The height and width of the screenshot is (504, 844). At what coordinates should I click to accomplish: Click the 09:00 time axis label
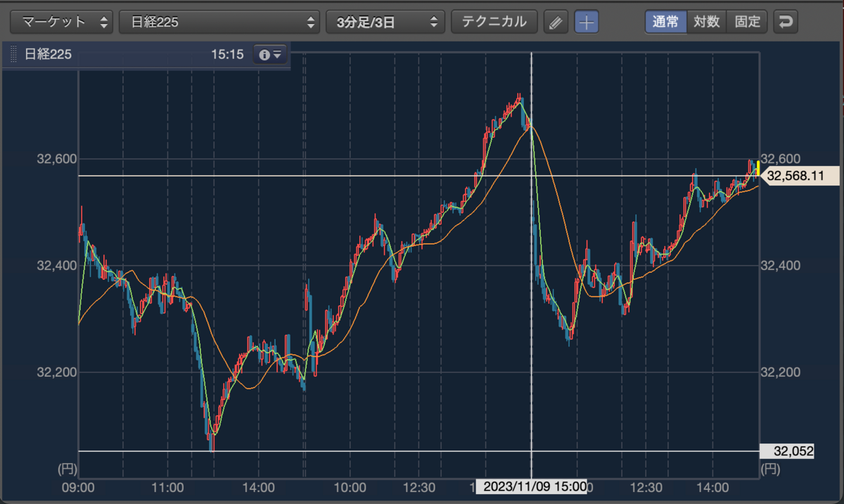(x=79, y=487)
